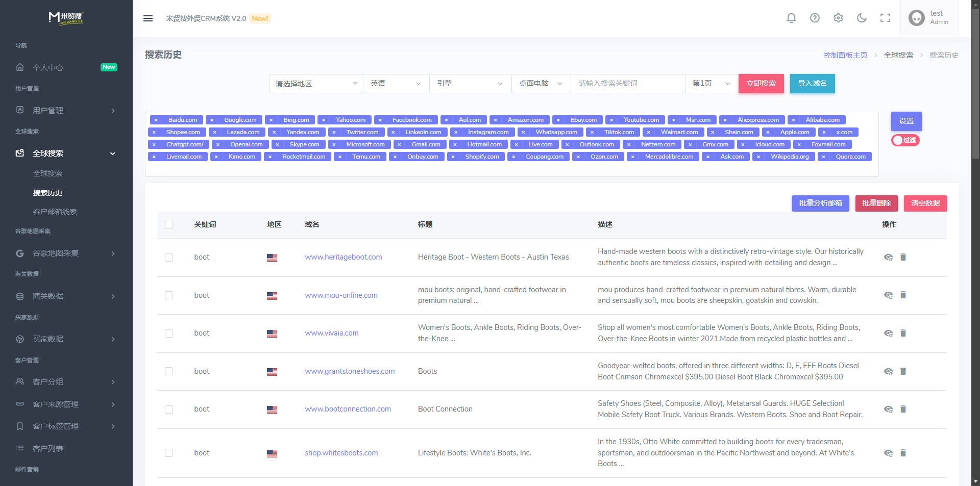Open www.heritageboot.com link
Viewport: 980px width, 486px height.
click(x=344, y=257)
